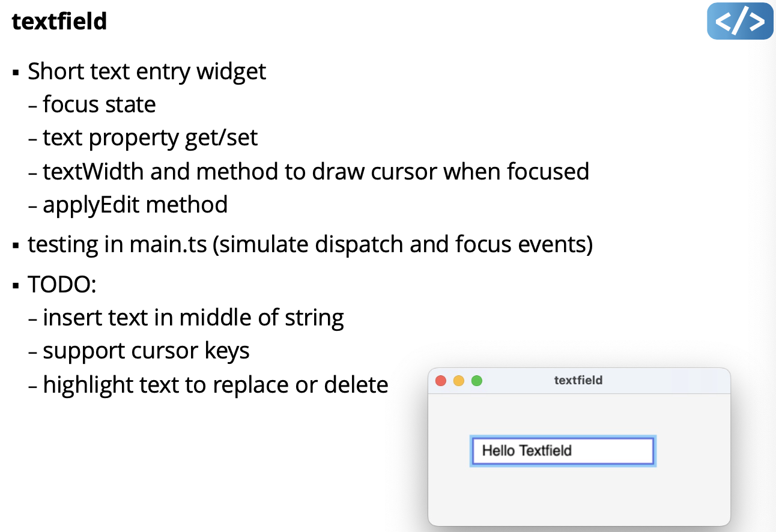Click the "testing in main.ts" bullet
Viewport: 776px width, 532px height.
[310, 244]
